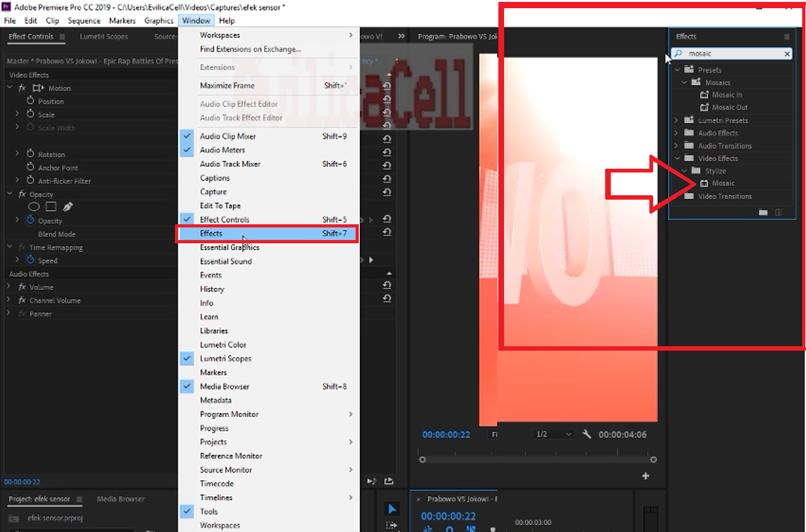Open the Graphics menu

(x=159, y=20)
